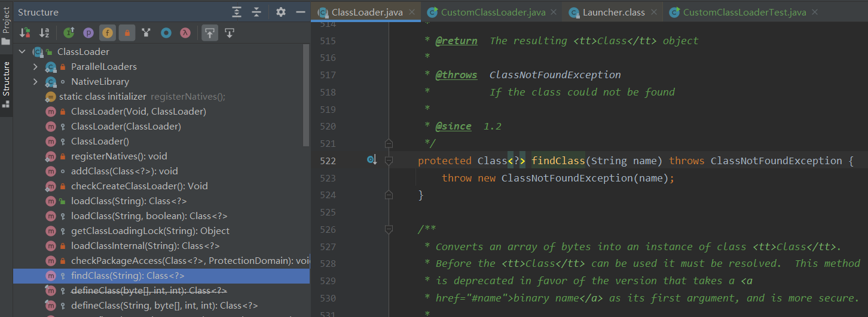Toggle Sort Alphabetically in Structure toolbar
Screen dimensions: 868x317
pos(44,33)
